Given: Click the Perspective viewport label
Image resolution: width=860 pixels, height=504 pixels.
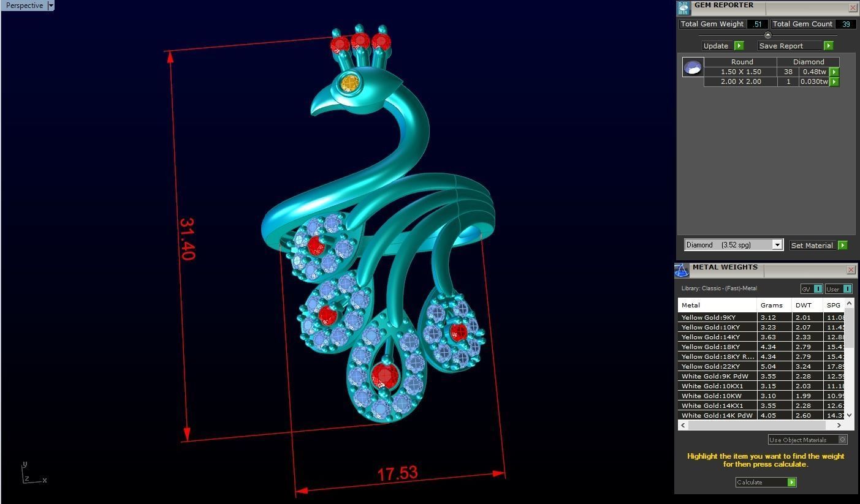Looking at the screenshot, I should [x=25, y=6].
